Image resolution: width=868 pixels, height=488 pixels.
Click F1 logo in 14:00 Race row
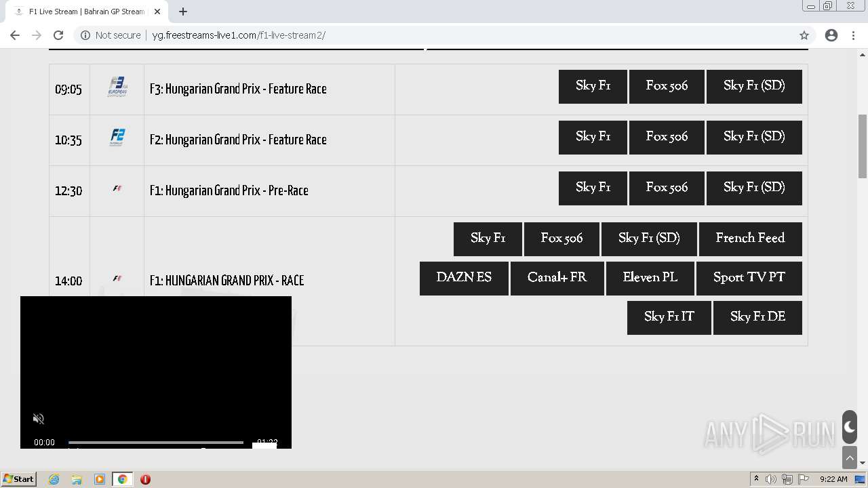(117, 279)
